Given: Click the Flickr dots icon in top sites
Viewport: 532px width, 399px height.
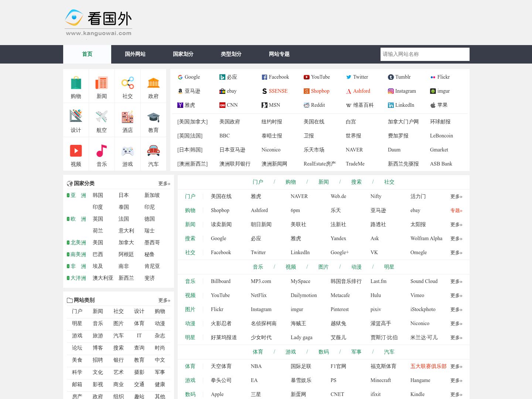Looking at the screenshot, I should coord(433,77).
